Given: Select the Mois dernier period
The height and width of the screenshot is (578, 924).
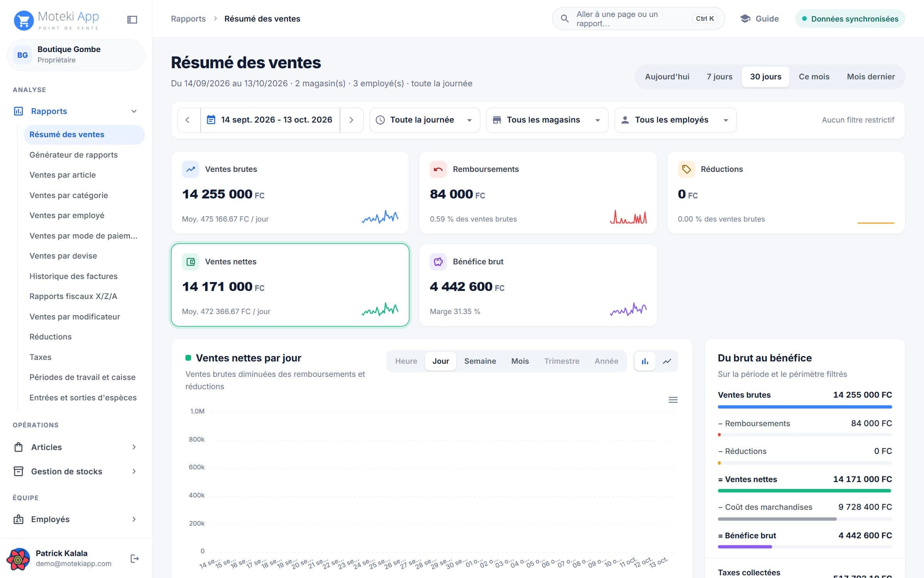Looking at the screenshot, I should point(870,77).
